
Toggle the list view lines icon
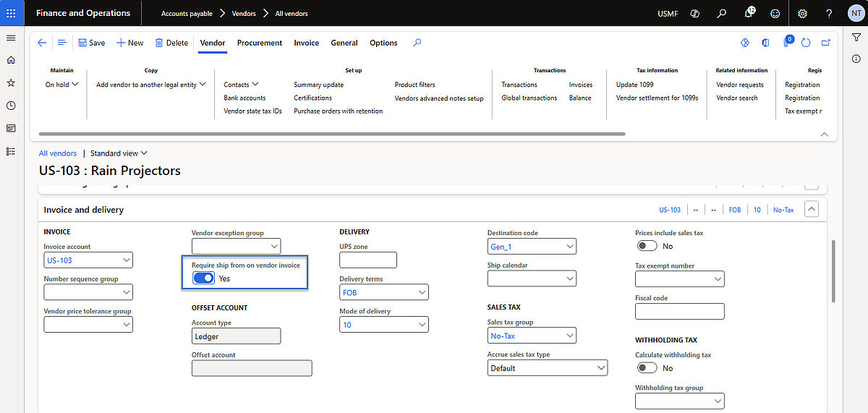[62, 43]
